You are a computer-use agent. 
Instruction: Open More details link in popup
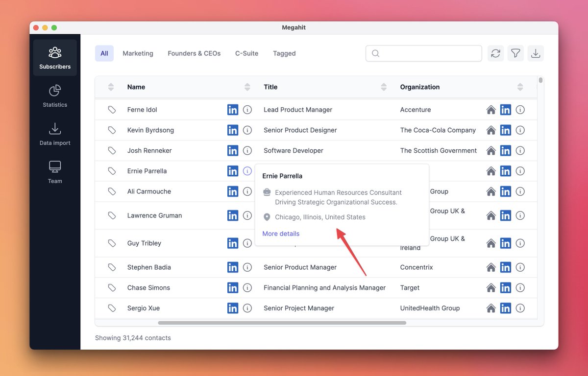coord(281,234)
